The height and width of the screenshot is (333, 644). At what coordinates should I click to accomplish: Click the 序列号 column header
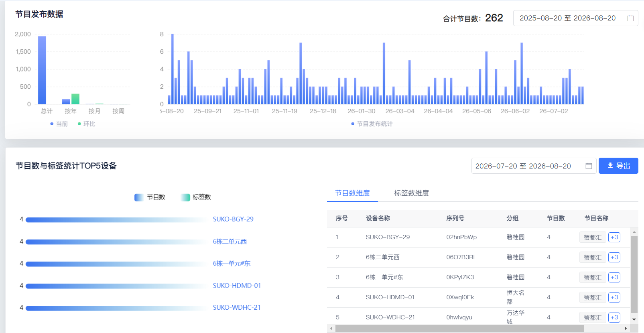(x=455, y=218)
